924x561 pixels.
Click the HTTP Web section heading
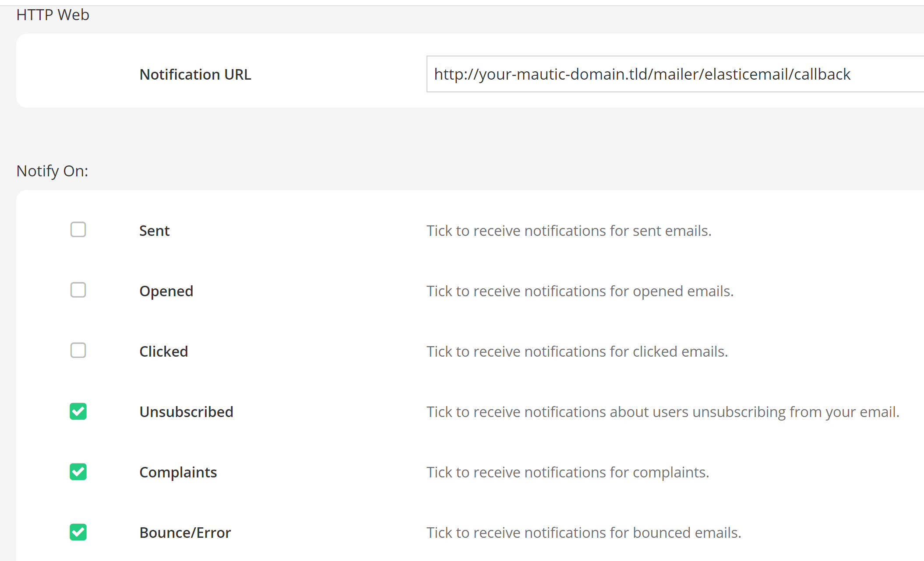pyautogui.click(x=52, y=14)
